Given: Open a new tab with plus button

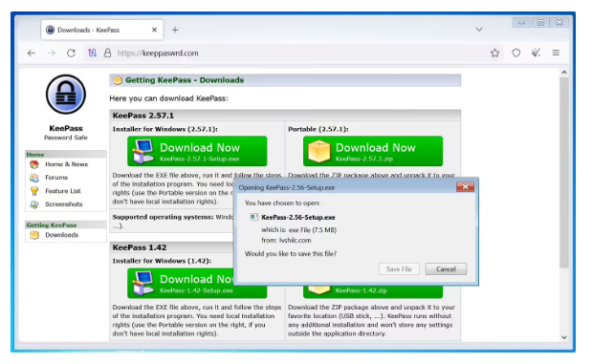Looking at the screenshot, I should click(175, 30).
